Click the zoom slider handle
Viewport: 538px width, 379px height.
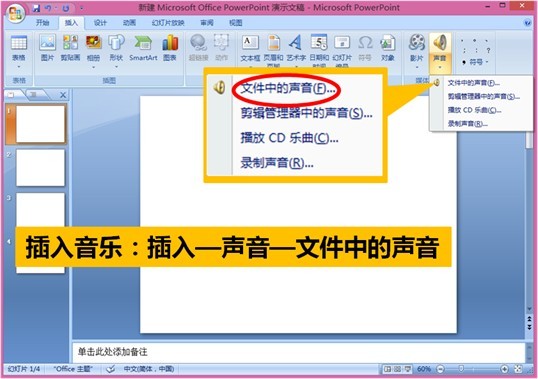(x=461, y=369)
